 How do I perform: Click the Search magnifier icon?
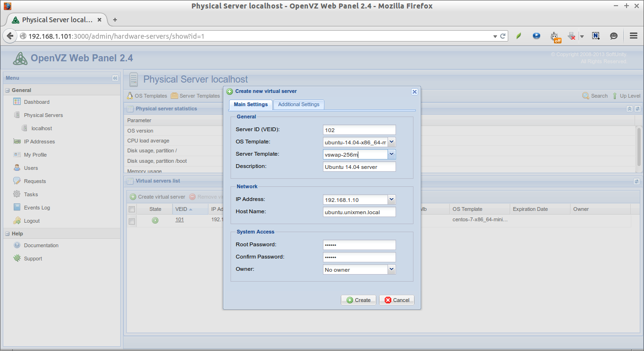click(586, 96)
